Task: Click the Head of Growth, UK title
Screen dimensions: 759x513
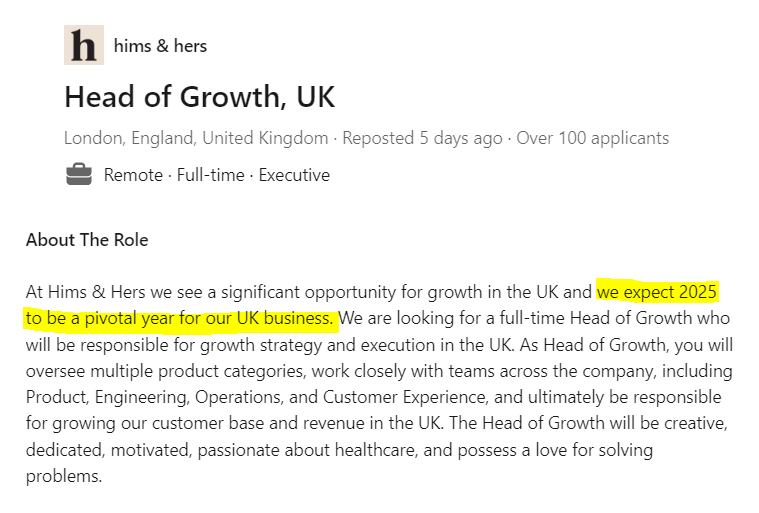Action: point(199,97)
